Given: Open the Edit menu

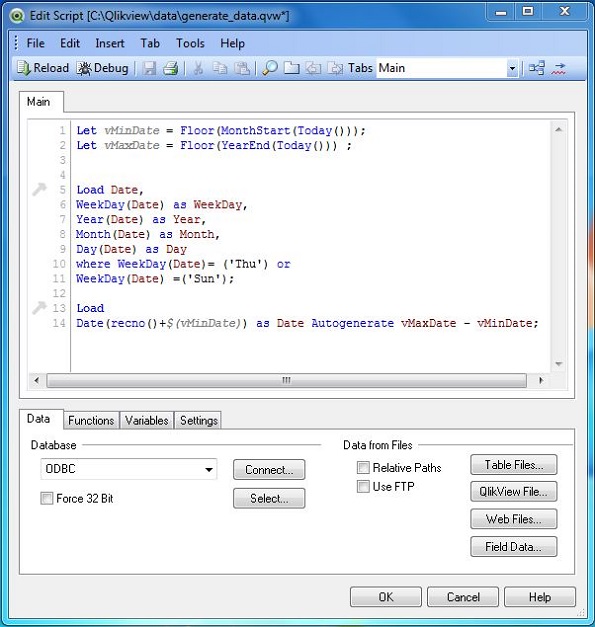Looking at the screenshot, I should coord(70,43).
